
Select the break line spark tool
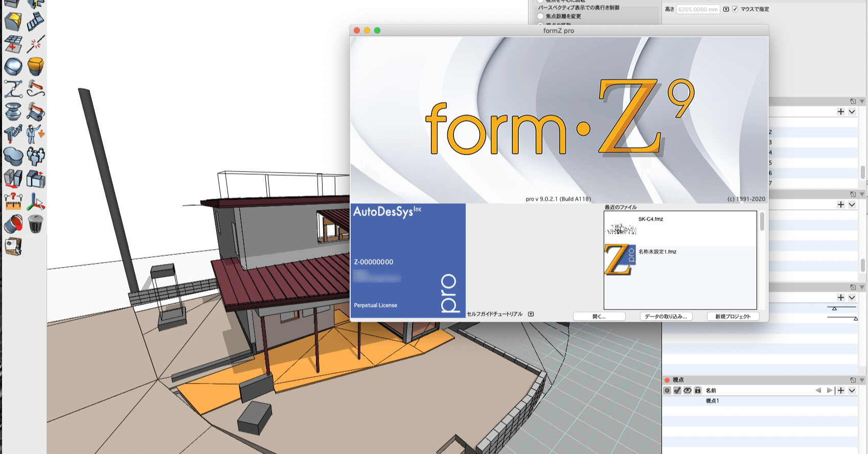point(35,44)
